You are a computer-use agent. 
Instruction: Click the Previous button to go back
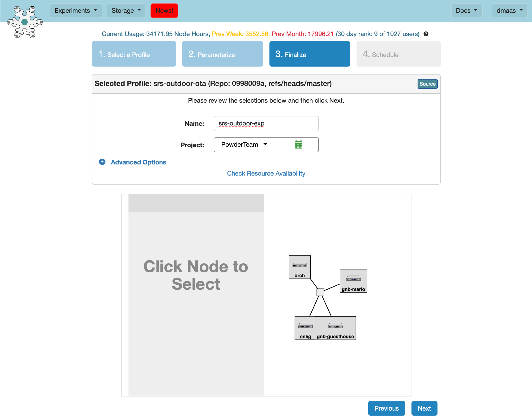point(387,408)
